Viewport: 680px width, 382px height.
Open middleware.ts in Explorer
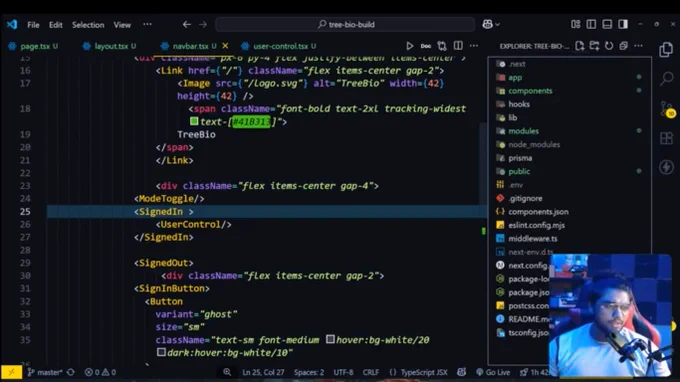coord(533,238)
